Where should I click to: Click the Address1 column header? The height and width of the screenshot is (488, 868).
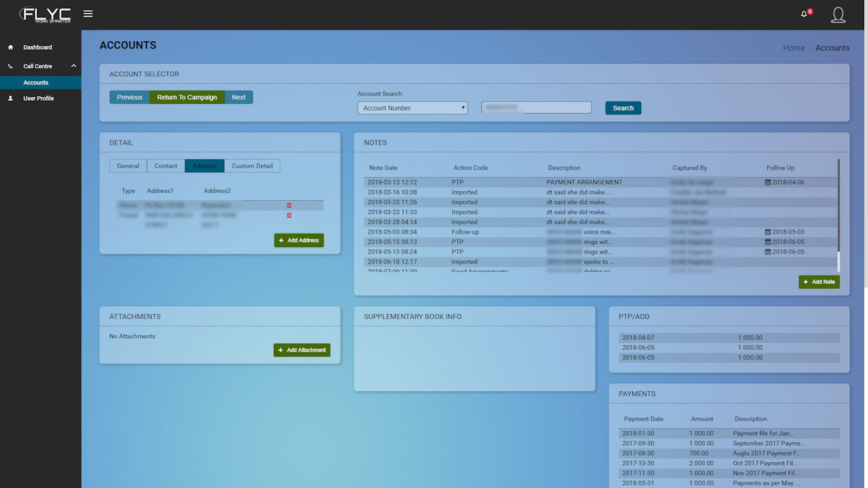pos(160,191)
